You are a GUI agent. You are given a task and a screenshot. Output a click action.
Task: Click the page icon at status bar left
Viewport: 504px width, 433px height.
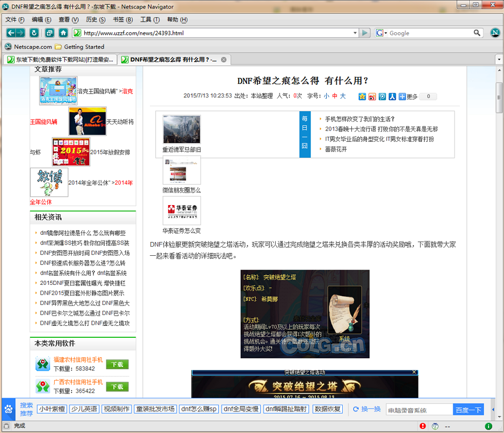[6, 426]
